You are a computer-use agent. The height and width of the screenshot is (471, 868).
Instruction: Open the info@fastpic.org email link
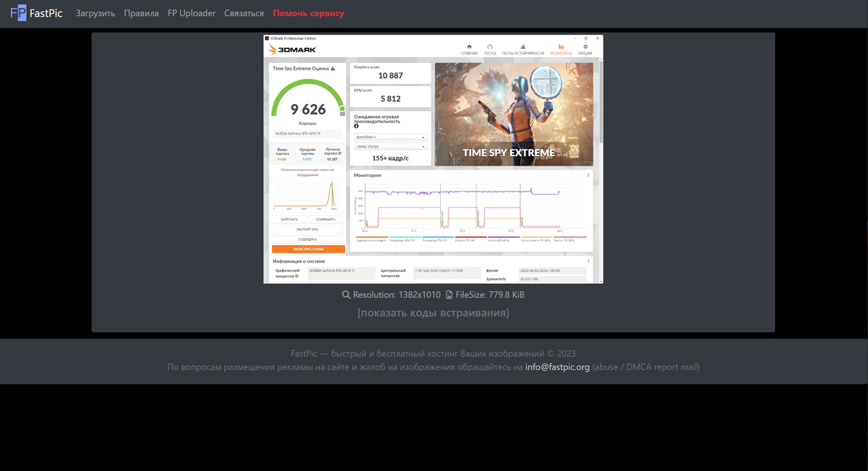[557, 367]
